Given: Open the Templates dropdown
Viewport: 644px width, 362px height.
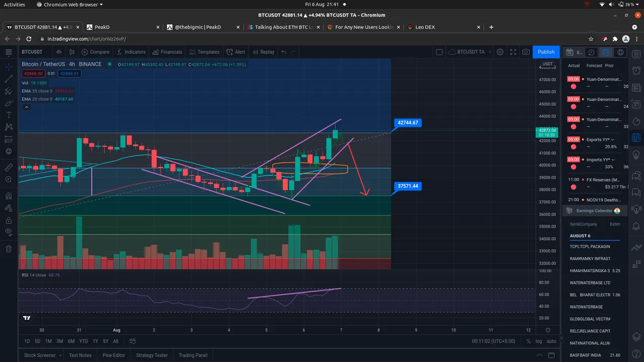Looking at the screenshot, I should point(204,52).
